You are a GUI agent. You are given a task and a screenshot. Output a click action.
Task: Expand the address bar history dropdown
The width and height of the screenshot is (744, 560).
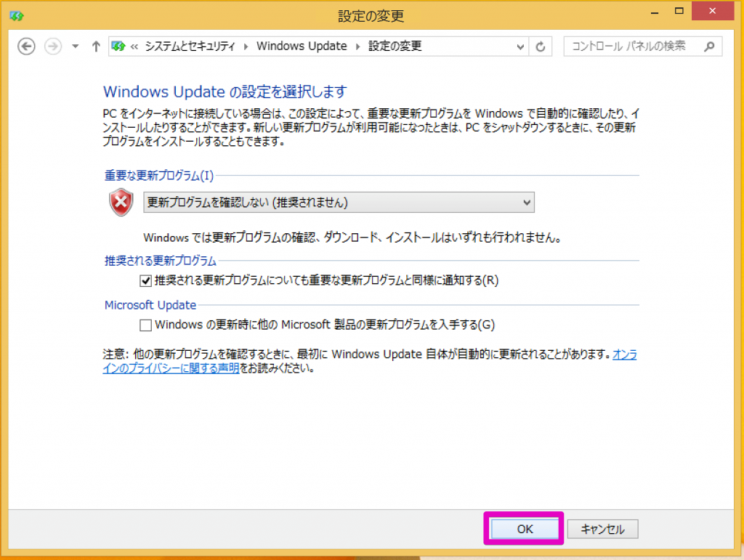[x=520, y=46]
